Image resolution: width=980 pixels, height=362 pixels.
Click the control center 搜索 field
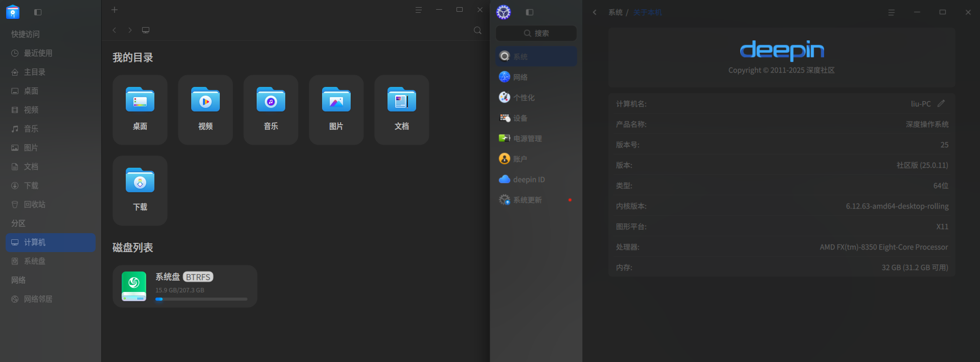tap(536, 33)
